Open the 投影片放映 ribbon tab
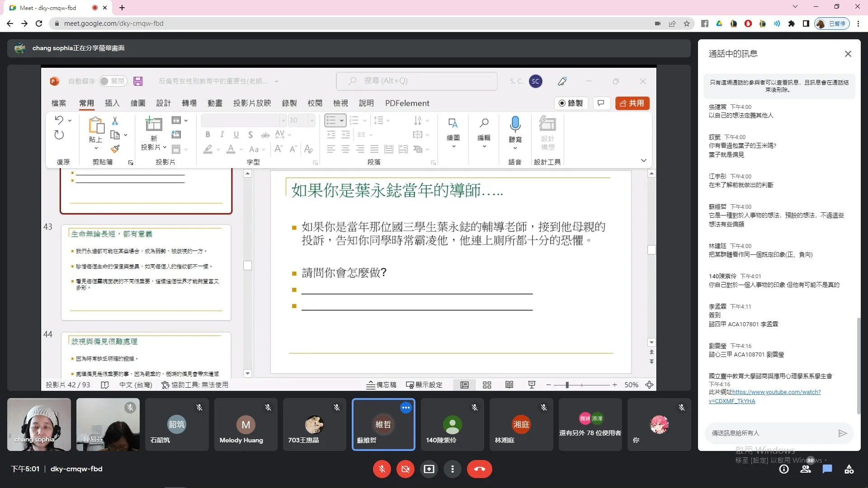The width and height of the screenshot is (868, 488). 252,103
